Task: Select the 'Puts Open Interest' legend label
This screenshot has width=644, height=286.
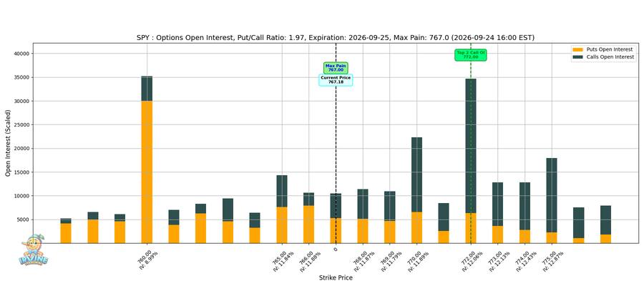Action: (x=610, y=49)
